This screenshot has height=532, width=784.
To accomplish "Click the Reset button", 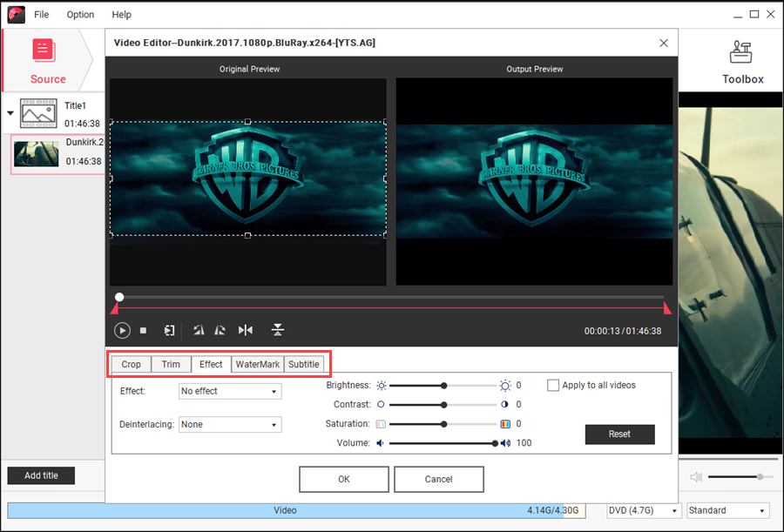I will coord(620,434).
